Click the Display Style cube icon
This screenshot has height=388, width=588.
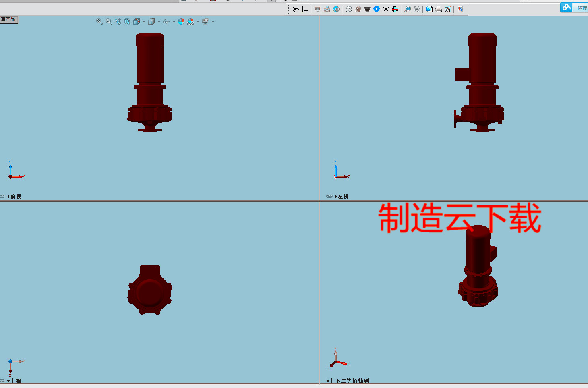coord(151,21)
